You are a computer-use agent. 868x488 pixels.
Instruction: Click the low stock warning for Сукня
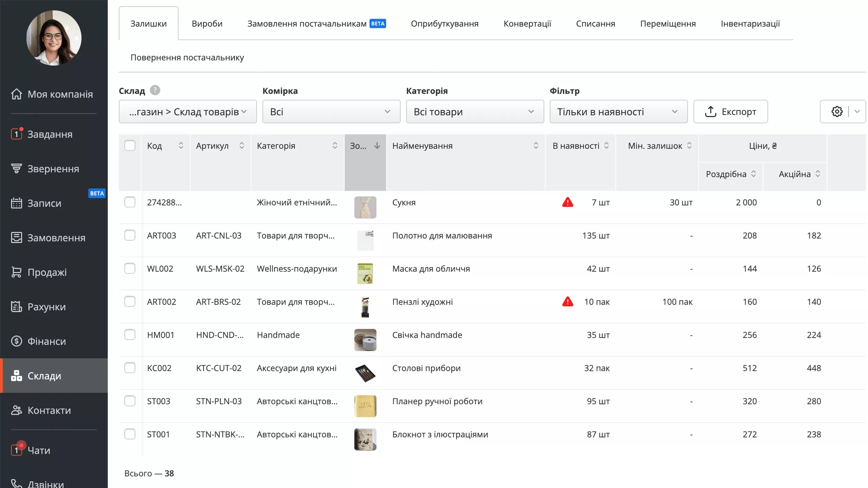click(x=567, y=202)
